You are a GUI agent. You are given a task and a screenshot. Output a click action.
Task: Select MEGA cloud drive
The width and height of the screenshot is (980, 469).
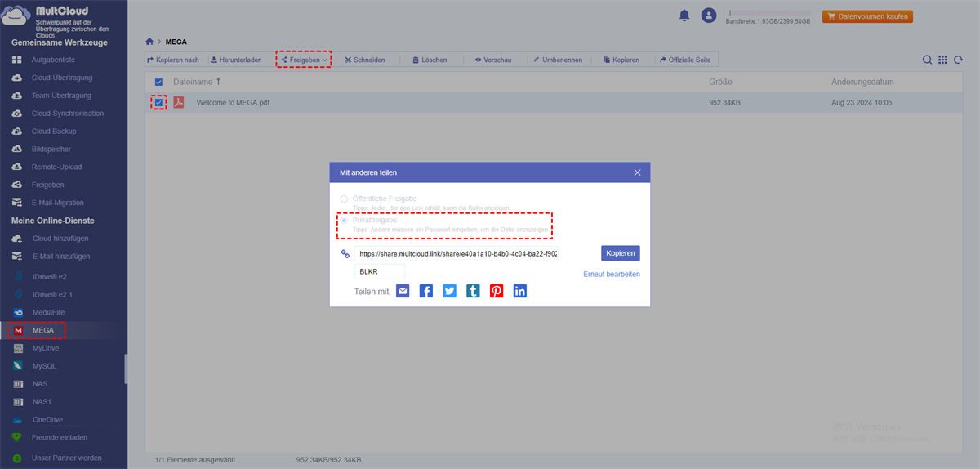[x=42, y=330]
